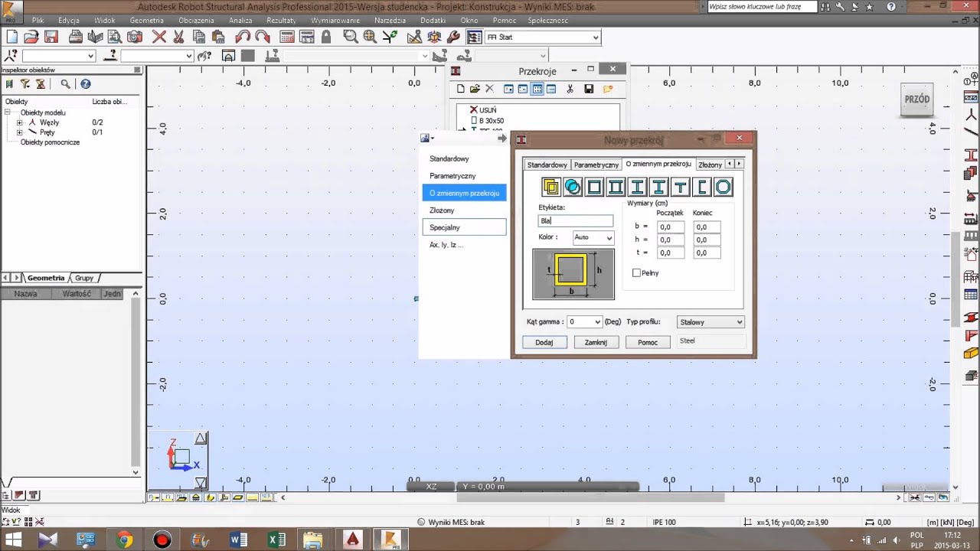Click the New file icon in main toolbar
This screenshot has width=980, height=551.
click(12, 37)
